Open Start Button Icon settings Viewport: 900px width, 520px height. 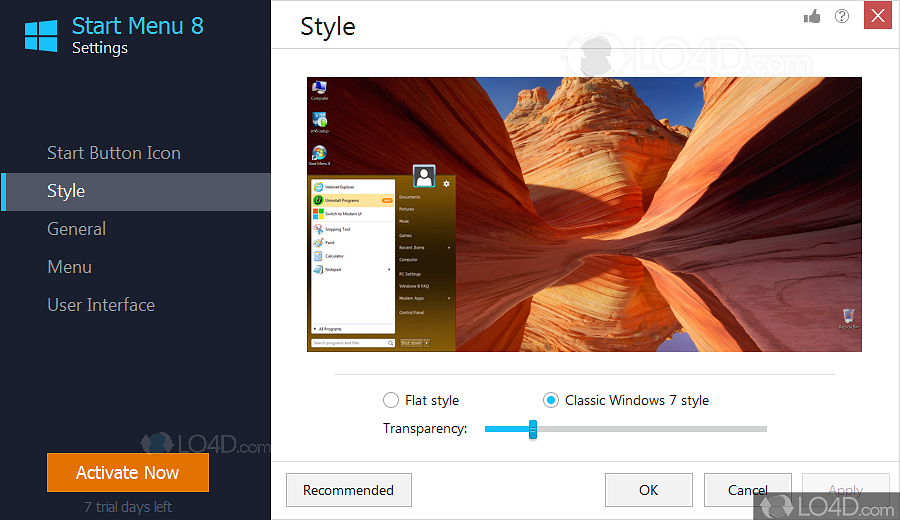pos(114,153)
